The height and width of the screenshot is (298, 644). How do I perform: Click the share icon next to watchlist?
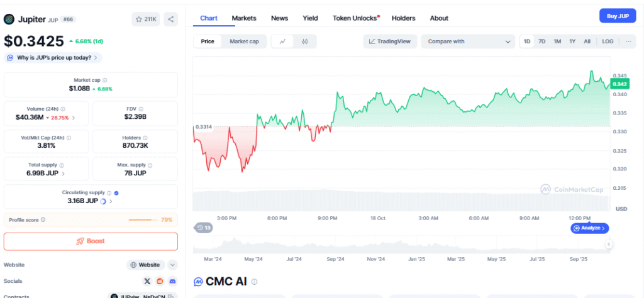pyautogui.click(x=170, y=19)
